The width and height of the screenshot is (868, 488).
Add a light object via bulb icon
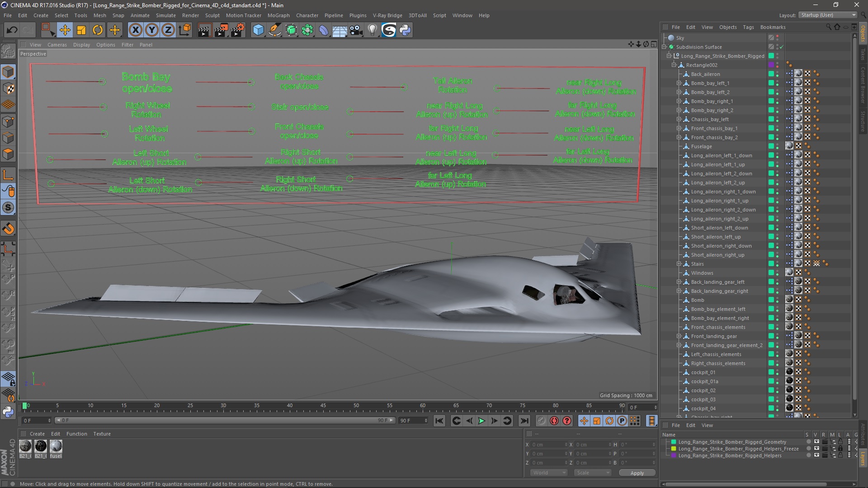372,30
